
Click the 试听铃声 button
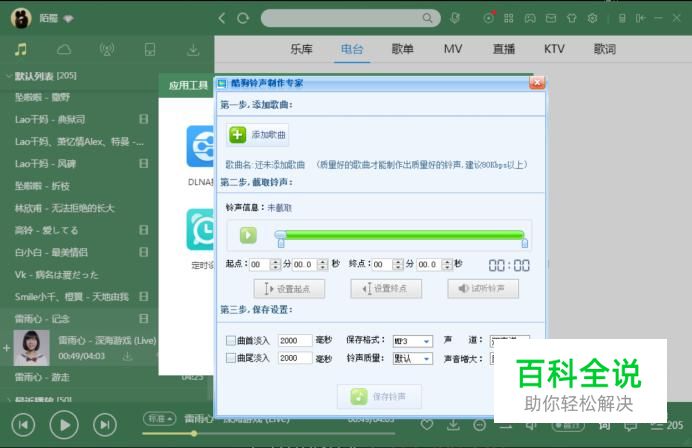click(x=483, y=289)
